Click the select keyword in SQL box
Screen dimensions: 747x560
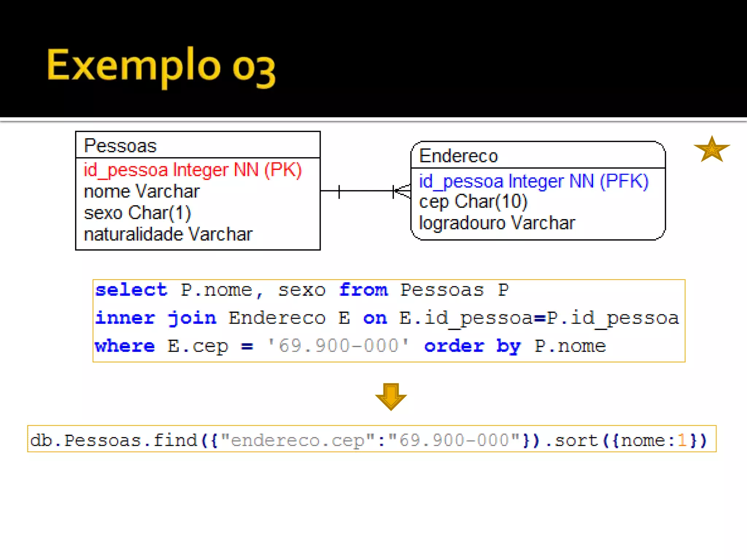click(x=131, y=290)
